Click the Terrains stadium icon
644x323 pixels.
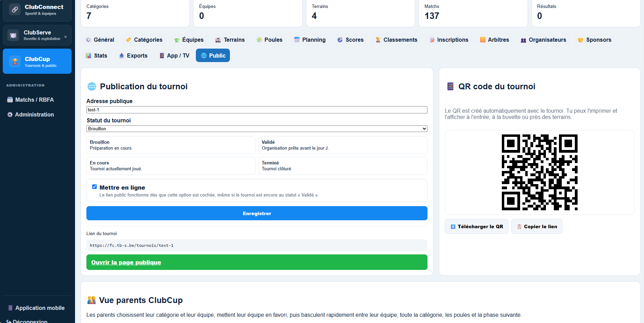(218, 40)
